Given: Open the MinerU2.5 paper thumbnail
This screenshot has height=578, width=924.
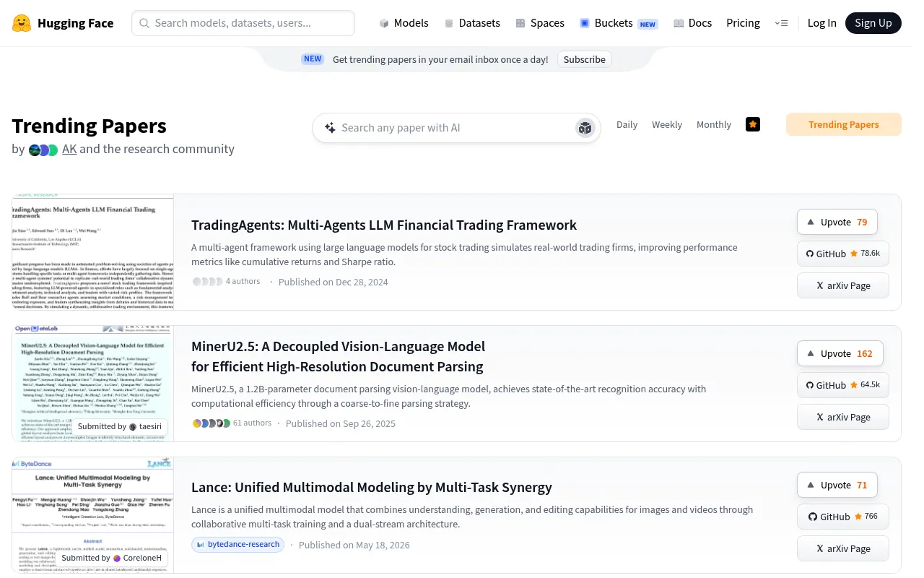Looking at the screenshot, I should coord(93,384).
